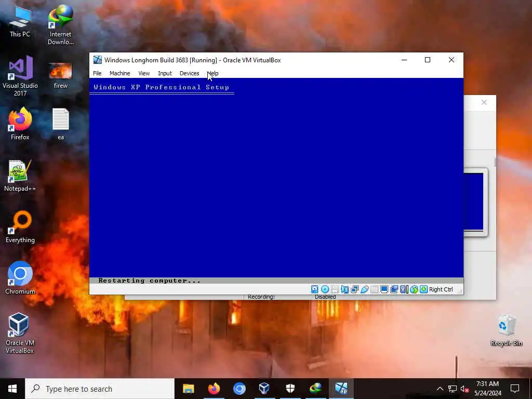
Task: Click the display status monitor icon
Action: (384, 289)
